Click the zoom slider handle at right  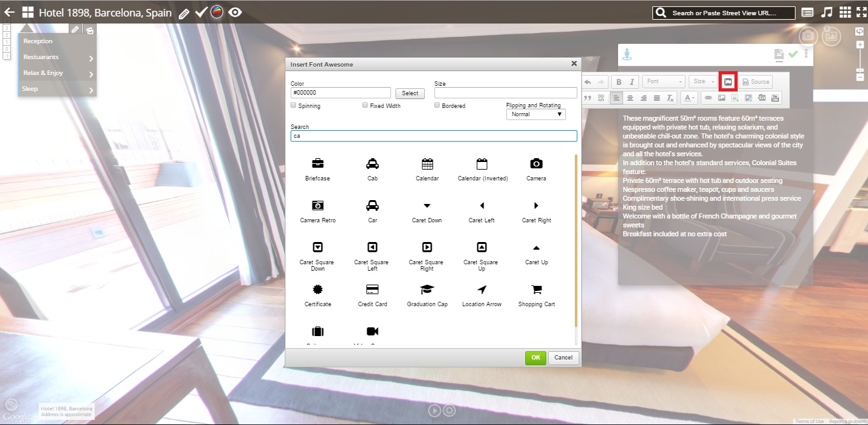pyautogui.click(x=860, y=70)
